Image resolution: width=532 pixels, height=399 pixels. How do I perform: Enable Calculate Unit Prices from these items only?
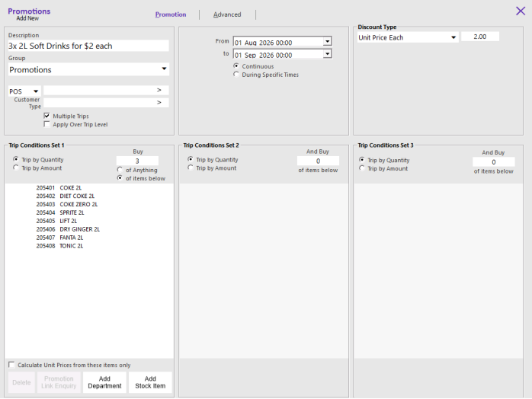(x=11, y=365)
